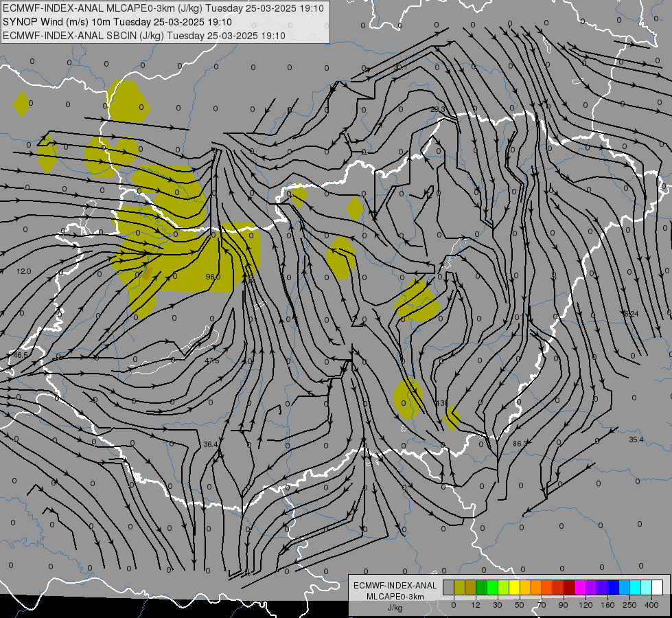Click the 30.1 value on the map
The image size is (672, 618).
click(401, 67)
